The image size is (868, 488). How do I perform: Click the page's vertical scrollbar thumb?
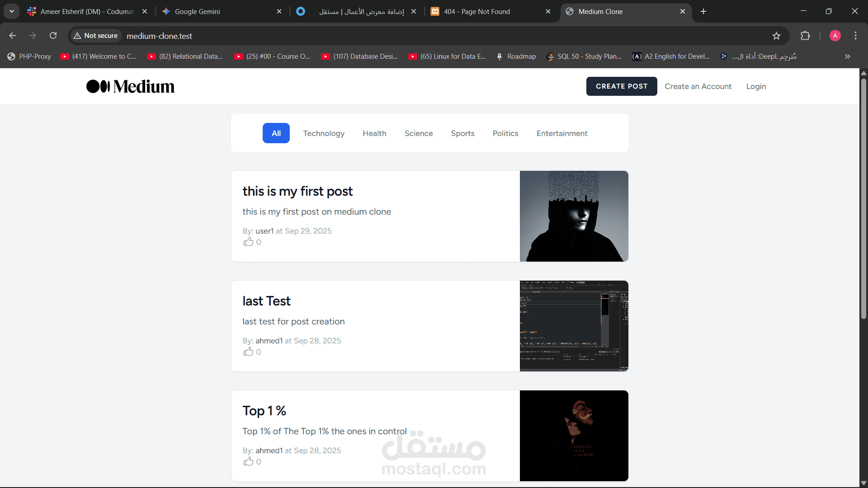pyautogui.click(x=863, y=199)
